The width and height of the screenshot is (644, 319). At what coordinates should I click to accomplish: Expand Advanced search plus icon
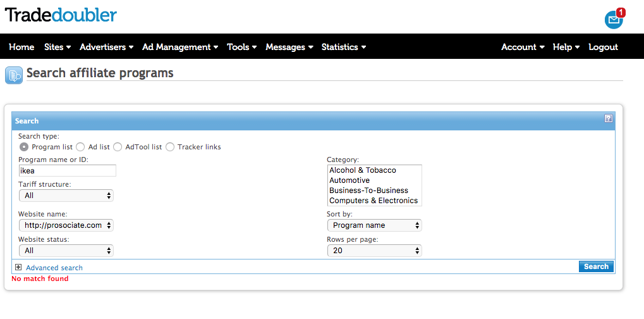[18, 268]
